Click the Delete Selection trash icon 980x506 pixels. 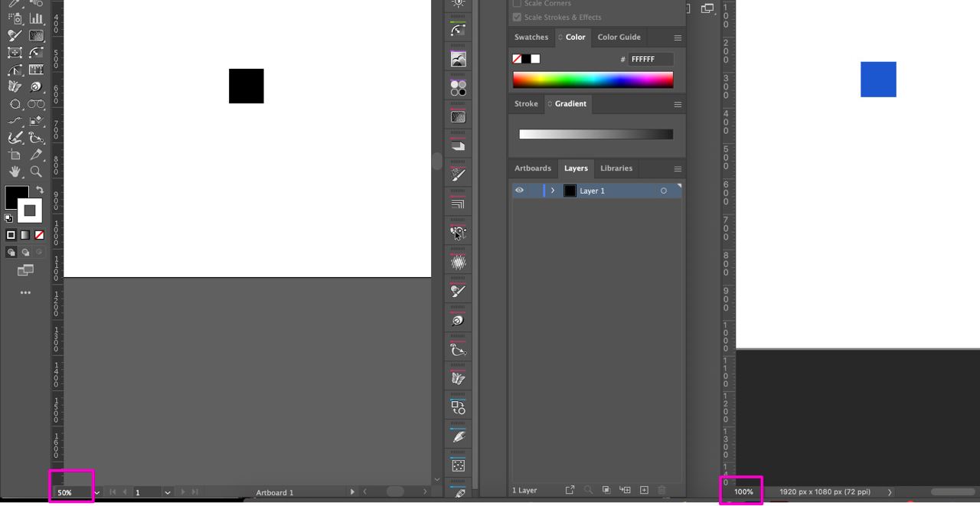coord(662,490)
